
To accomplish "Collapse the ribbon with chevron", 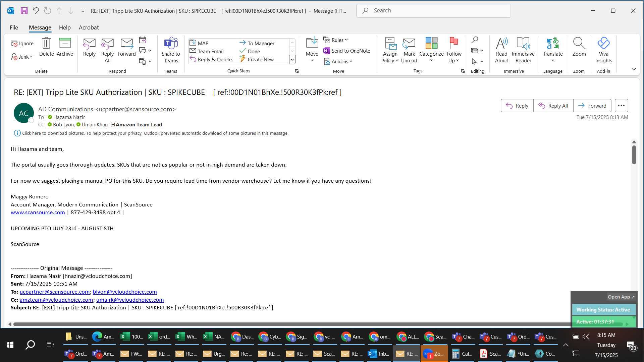I will pyautogui.click(x=634, y=69).
